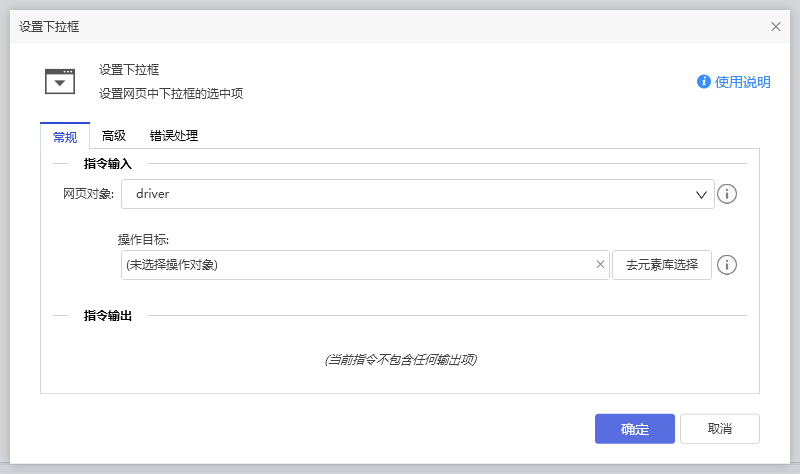Click the 去元素库选择 button

pyautogui.click(x=662, y=265)
